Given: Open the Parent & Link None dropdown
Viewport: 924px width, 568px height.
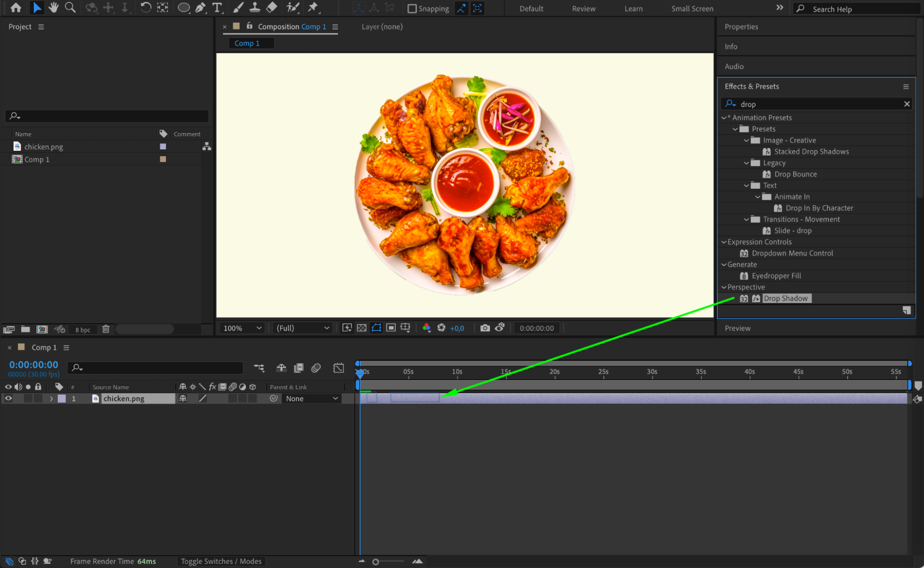Looking at the screenshot, I should 312,398.
